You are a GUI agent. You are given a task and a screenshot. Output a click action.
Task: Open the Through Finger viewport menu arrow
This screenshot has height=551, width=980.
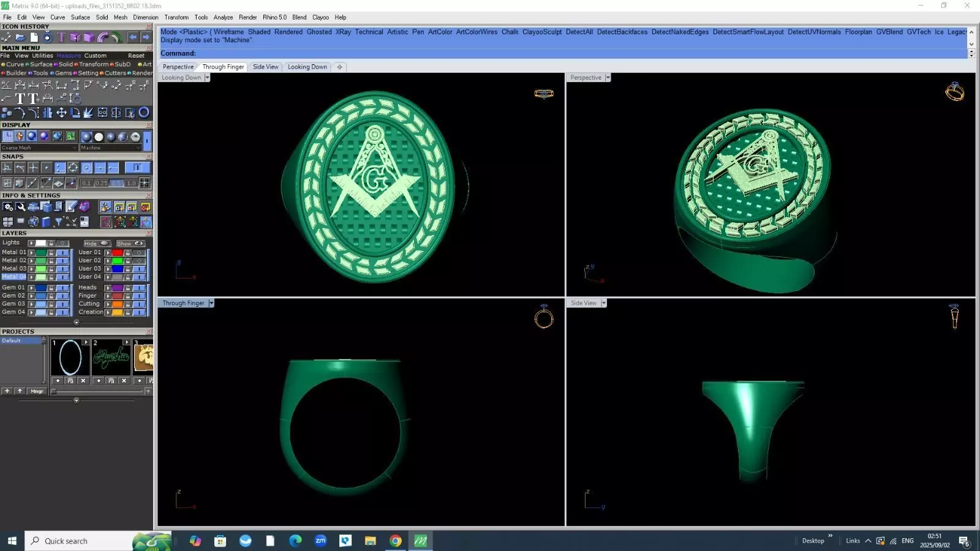tap(211, 303)
